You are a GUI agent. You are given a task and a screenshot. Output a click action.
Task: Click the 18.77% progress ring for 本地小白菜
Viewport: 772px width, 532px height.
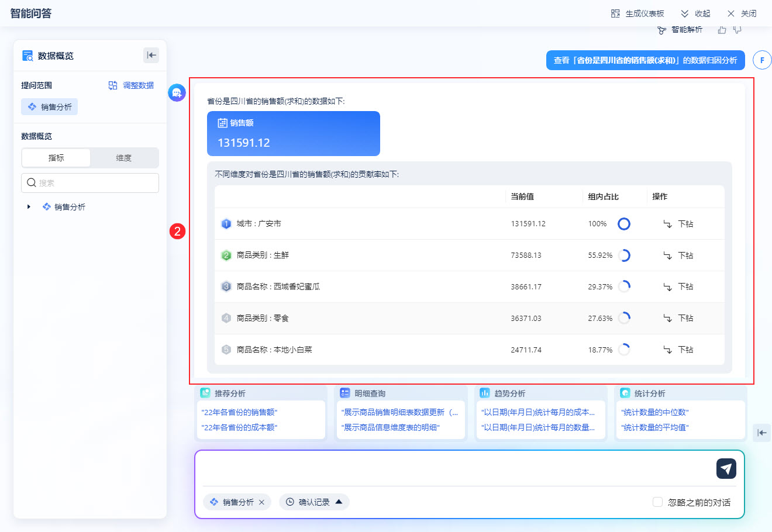coord(624,350)
